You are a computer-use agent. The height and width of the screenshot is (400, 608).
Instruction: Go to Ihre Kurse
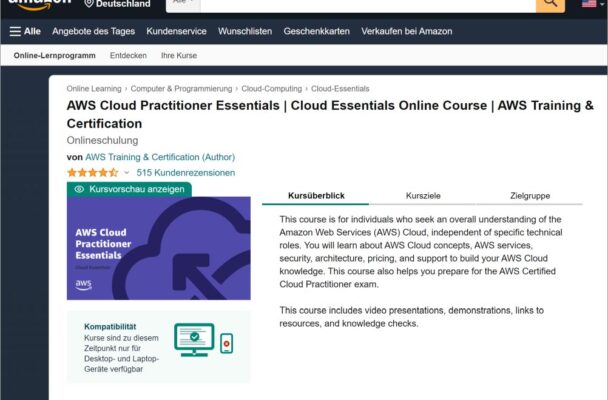click(x=179, y=55)
